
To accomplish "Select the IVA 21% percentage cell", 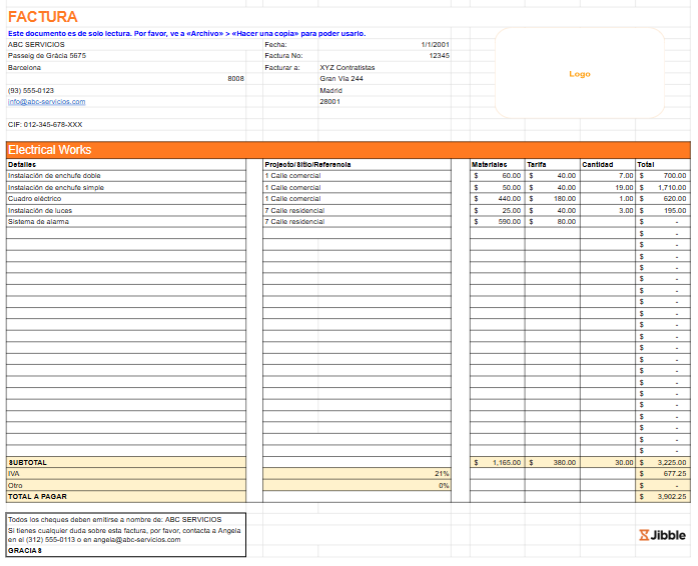I will [441, 474].
